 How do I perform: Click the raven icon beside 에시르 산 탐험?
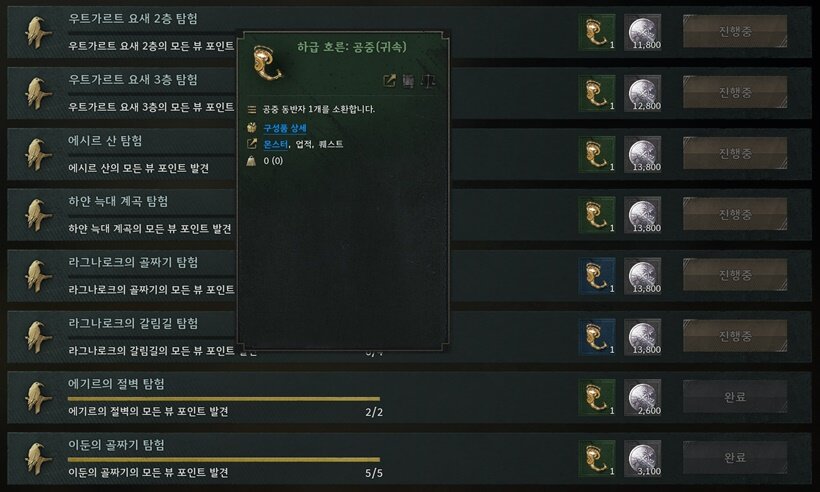(37, 154)
